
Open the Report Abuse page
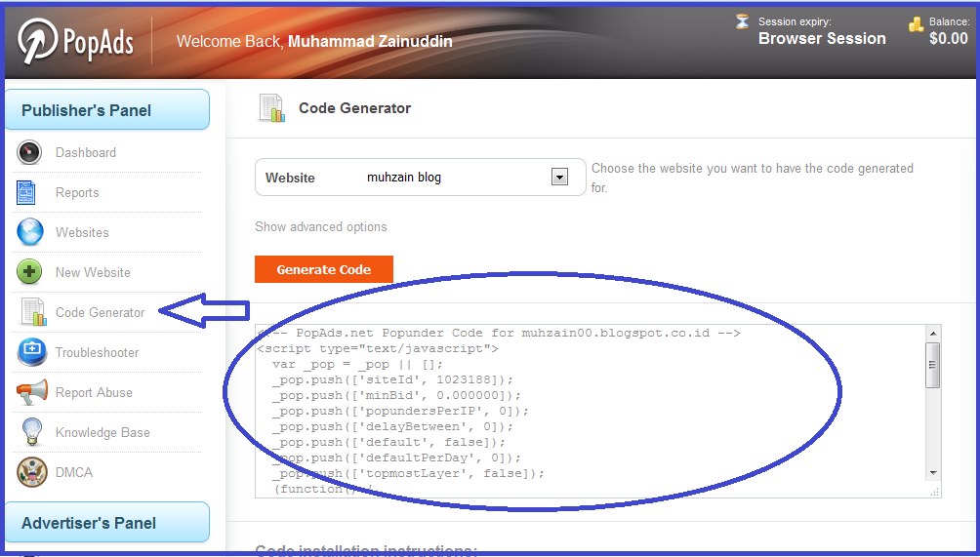[95, 392]
